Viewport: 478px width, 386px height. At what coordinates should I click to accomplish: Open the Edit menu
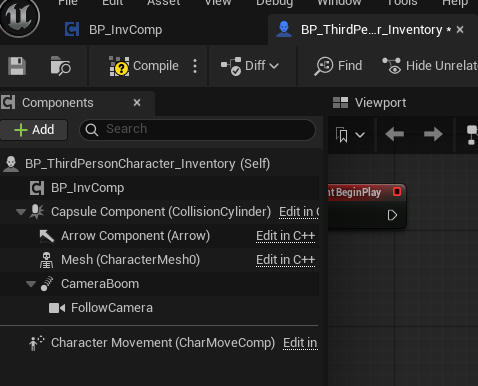113,3
